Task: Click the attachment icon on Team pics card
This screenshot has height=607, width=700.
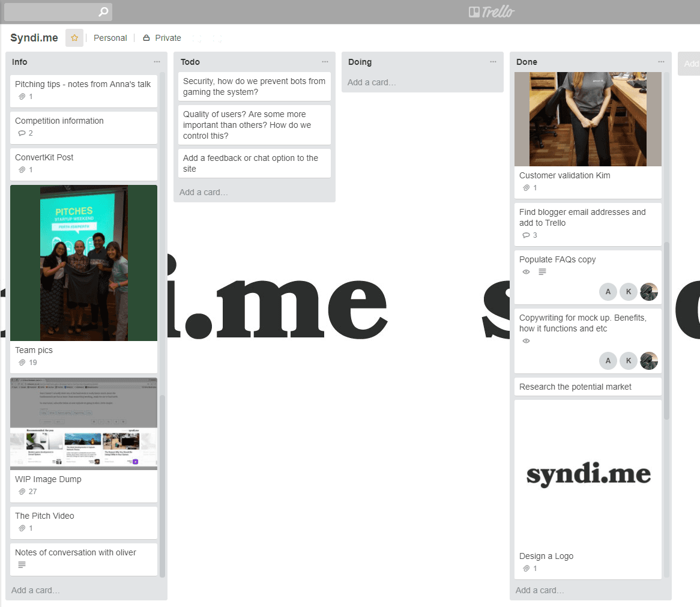Action: 22,363
